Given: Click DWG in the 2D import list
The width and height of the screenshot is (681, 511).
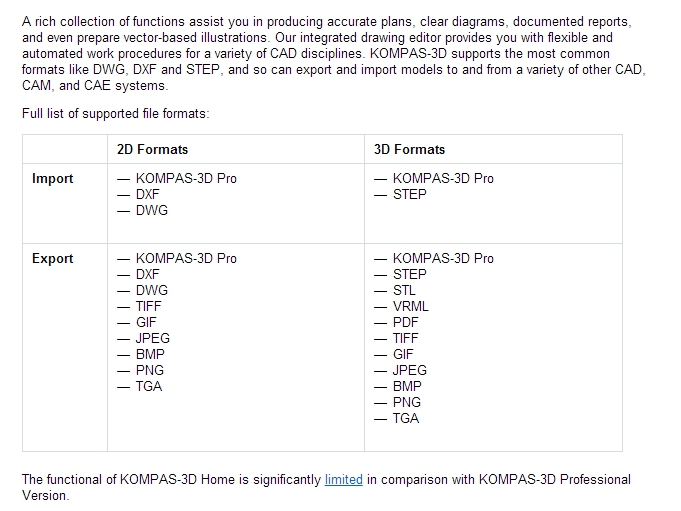Looking at the screenshot, I should point(151,210).
